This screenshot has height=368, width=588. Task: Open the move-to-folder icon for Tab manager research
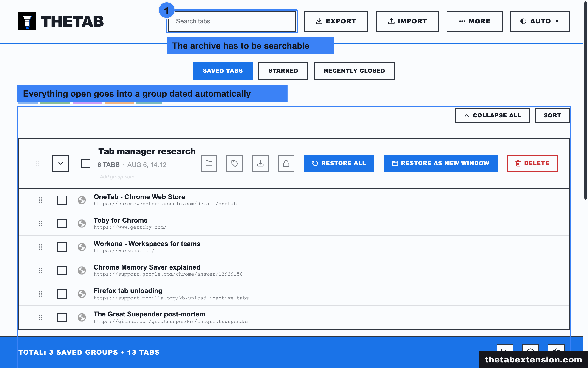pyautogui.click(x=209, y=163)
